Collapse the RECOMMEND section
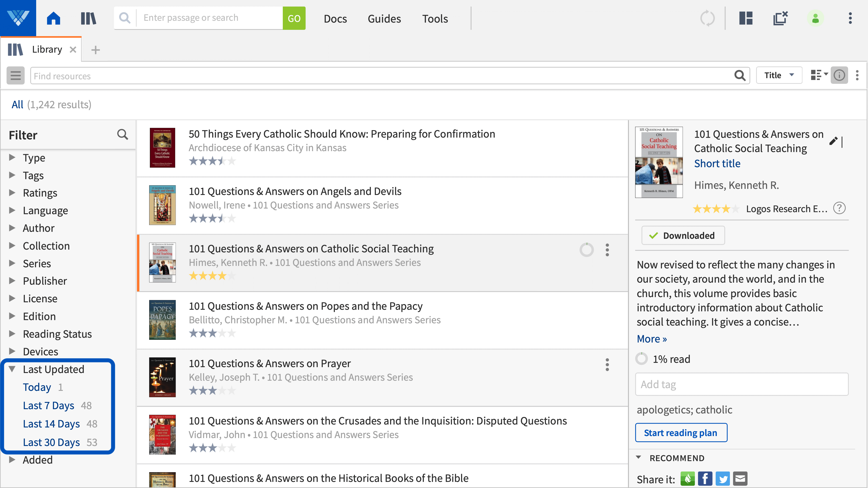Screen dimensions: 868x488 [x=638, y=457]
